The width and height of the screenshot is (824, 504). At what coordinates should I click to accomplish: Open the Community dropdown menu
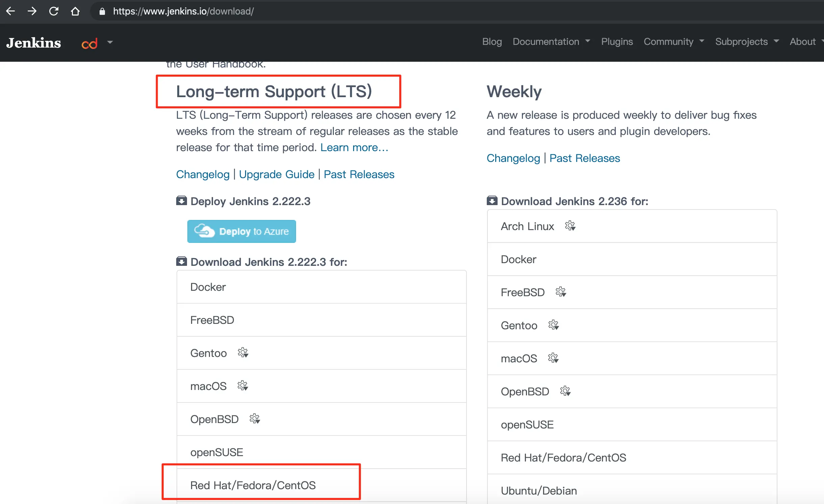(x=673, y=41)
